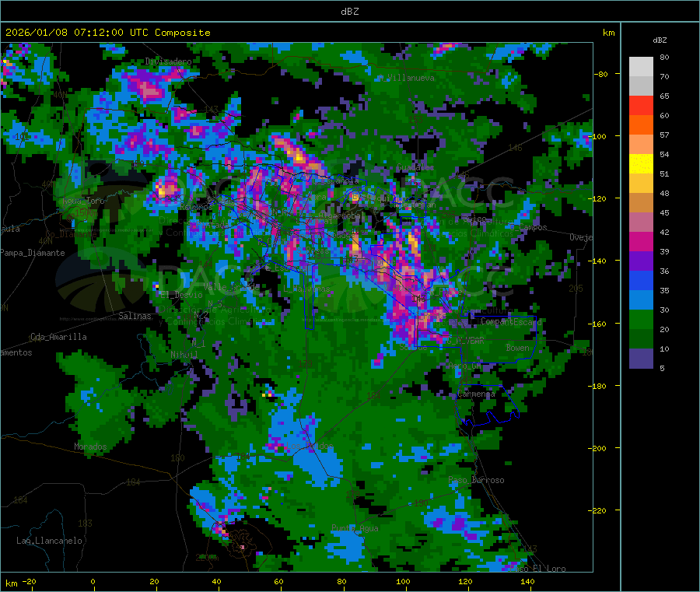Click the Agua_Toro place label
The image size is (700, 592).
click(x=83, y=201)
